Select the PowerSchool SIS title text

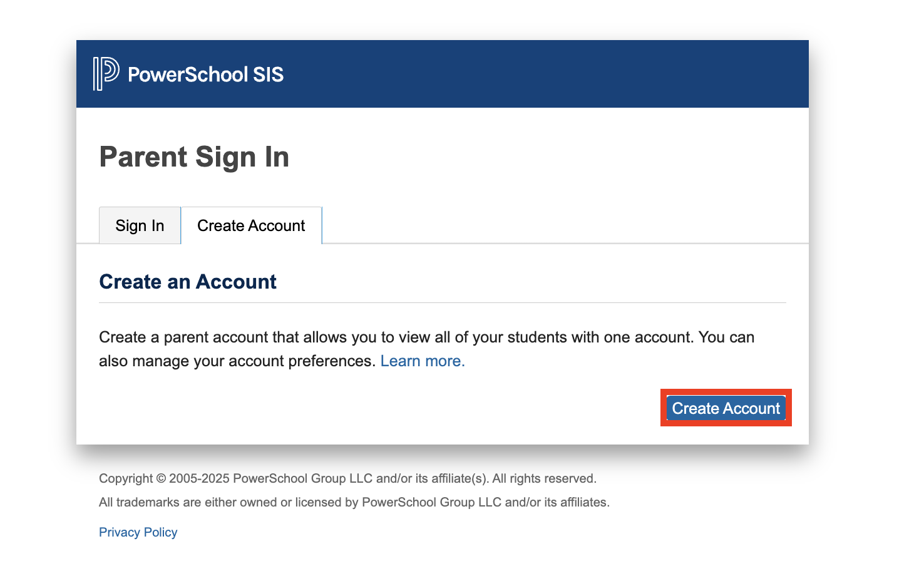coord(206,74)
